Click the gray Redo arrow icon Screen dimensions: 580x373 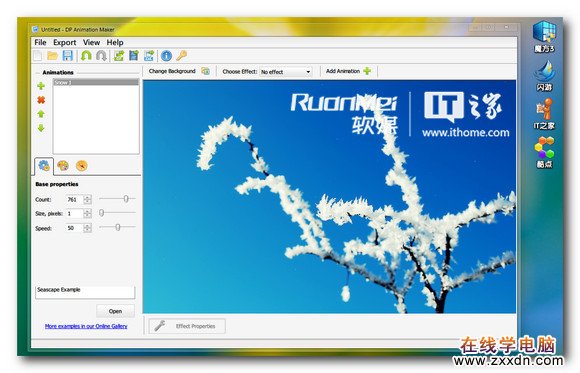tap(101, 56)
